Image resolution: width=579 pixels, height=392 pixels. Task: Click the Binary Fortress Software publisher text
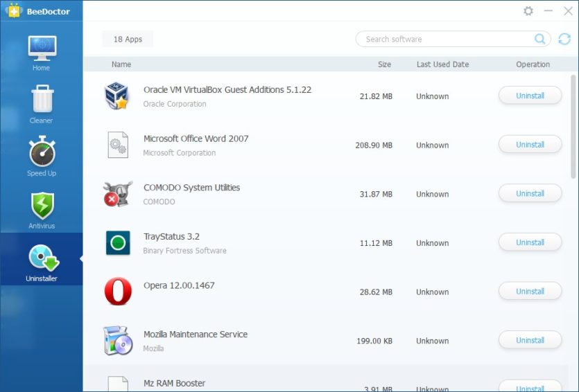coord(184,251)
